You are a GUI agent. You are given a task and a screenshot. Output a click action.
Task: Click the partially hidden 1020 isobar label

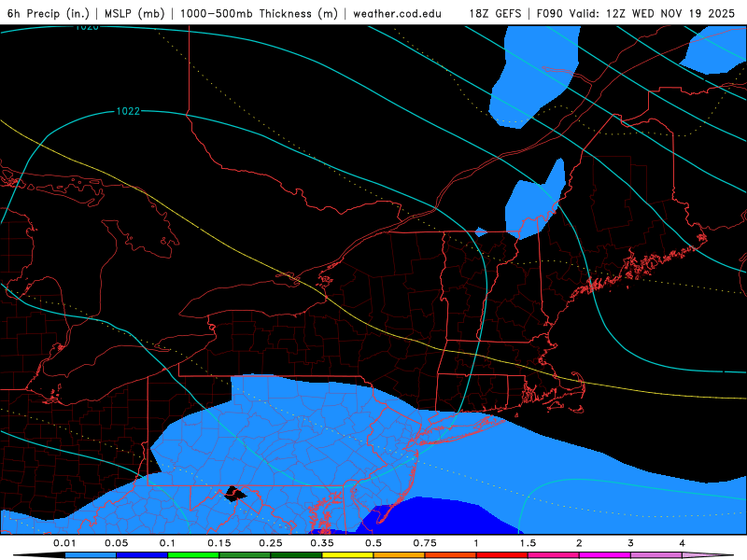[x=87, y=28]
